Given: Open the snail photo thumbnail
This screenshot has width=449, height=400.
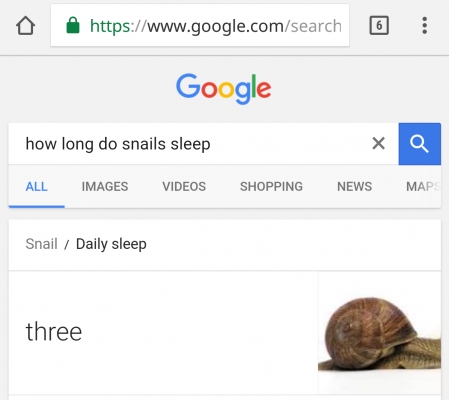Looking at the screenshot, I should 380,332.
